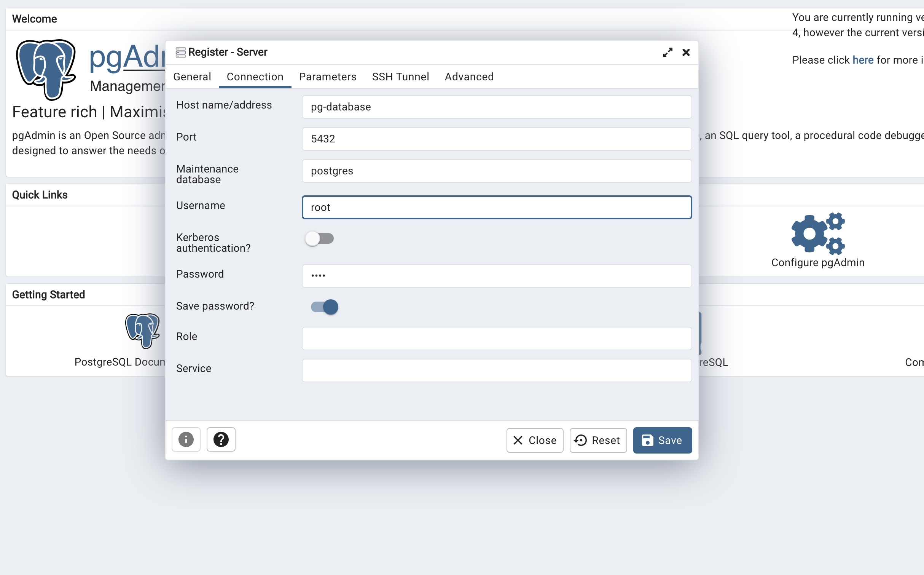Screen dimensions: 924x575
Task: Click the Maintenance database field
Action: point(497,171)
